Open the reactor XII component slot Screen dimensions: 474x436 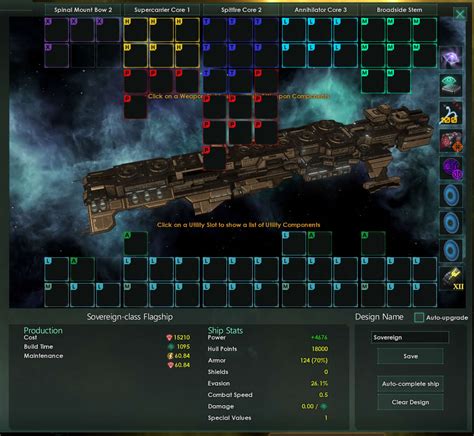(x=451, y=278)
